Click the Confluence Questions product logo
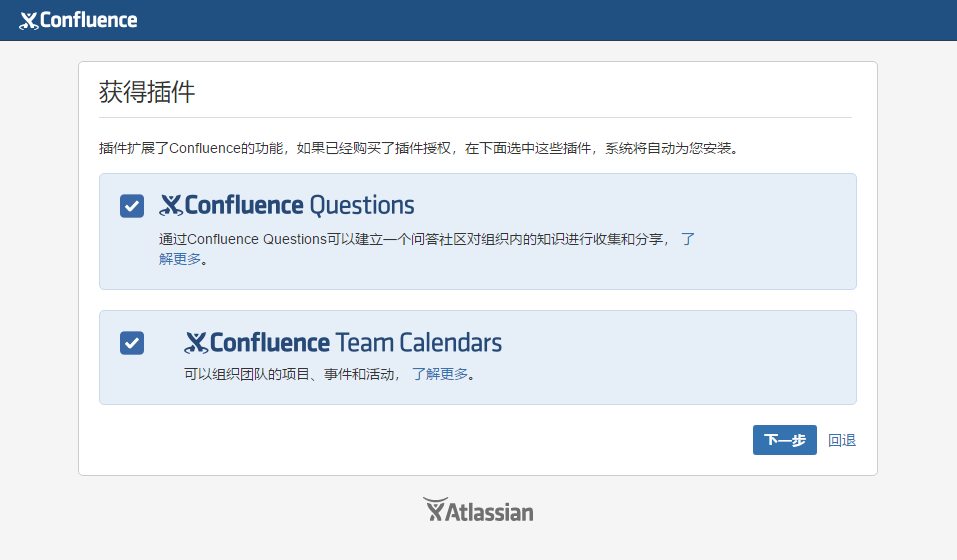The width and height of the screenshot is (957, 560). [x=286, y=205]
